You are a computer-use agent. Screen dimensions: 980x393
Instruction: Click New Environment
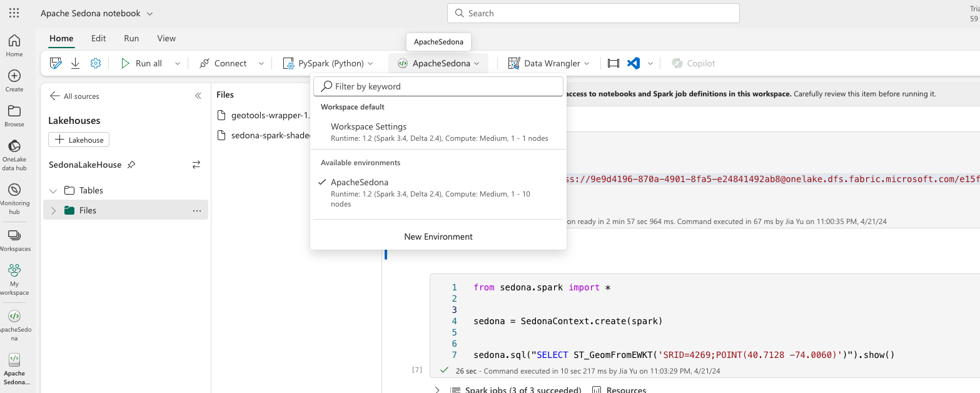click(438, 237)
